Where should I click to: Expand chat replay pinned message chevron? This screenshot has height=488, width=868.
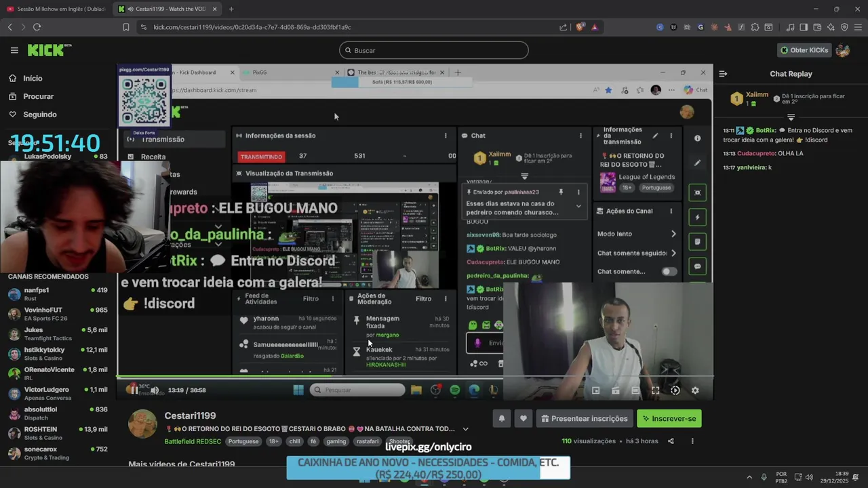[791, 117]
